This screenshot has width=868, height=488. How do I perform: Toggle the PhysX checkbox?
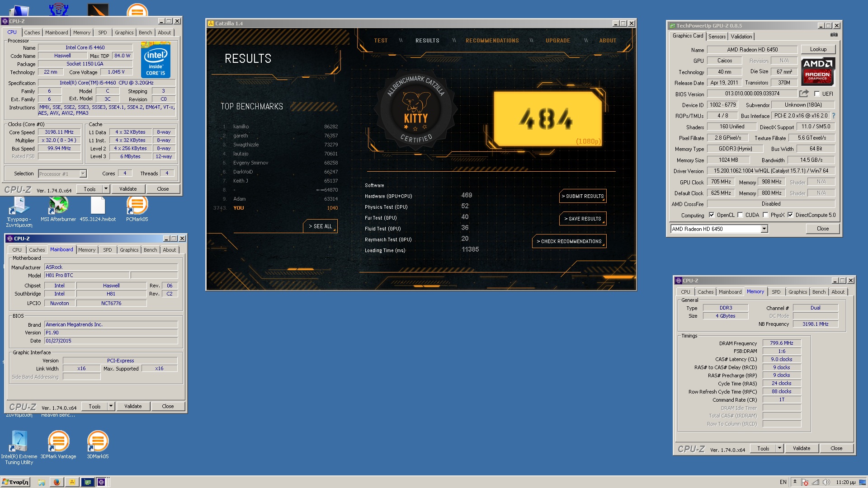[x=765, y=215]
